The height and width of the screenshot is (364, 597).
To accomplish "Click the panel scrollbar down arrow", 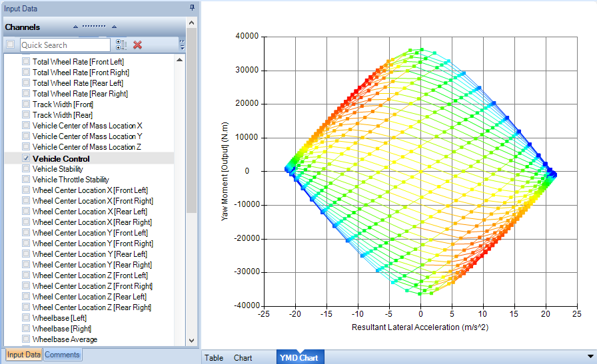I will coord(191,341).
